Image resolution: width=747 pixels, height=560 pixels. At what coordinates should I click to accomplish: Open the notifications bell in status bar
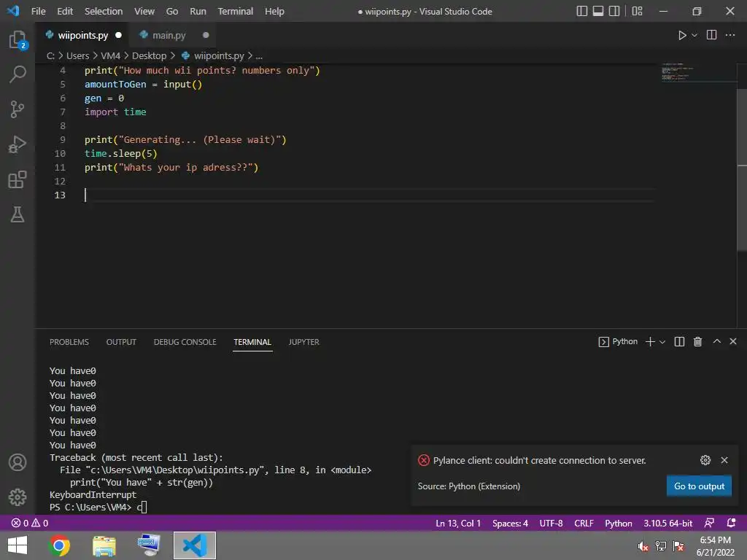click(731, 523)
